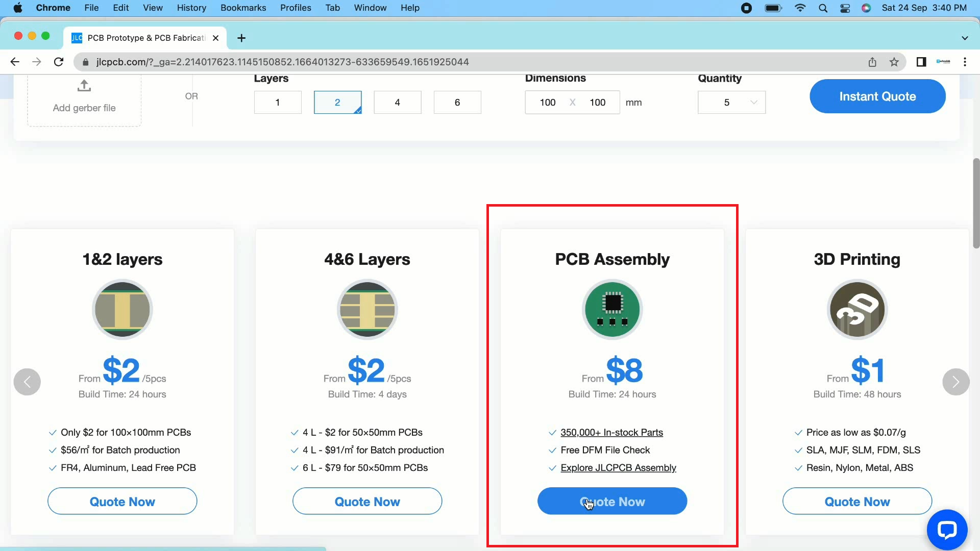
Task: Click Quote Now under 4&6 Layers
Action: (367, 501)
